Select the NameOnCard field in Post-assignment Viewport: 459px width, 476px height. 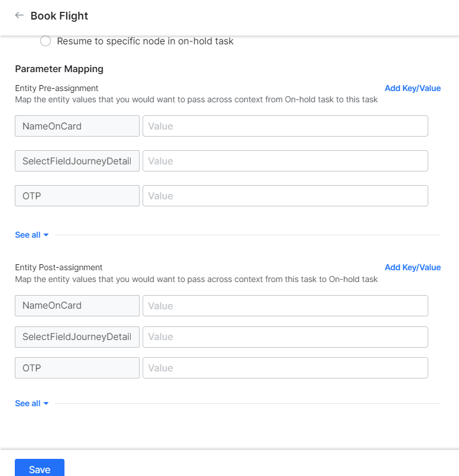click(77, 306)
